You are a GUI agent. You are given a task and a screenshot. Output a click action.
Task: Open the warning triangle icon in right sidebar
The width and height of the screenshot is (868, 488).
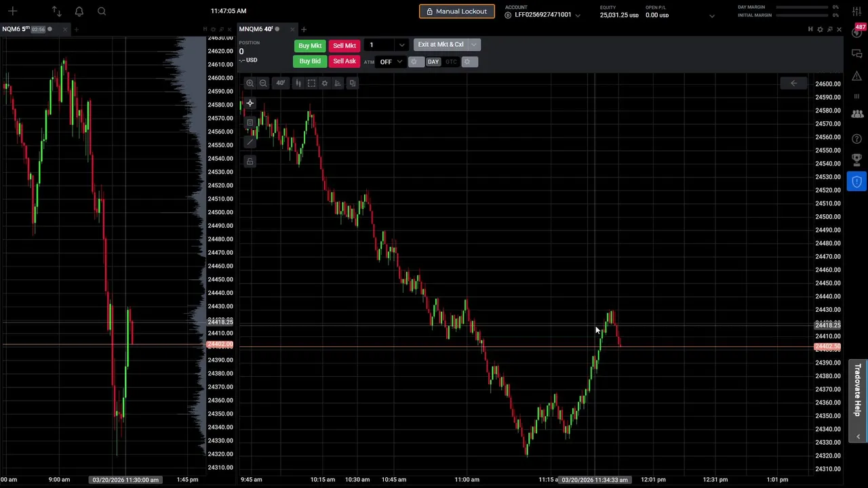pyautogui.click(x=857, y=75)
